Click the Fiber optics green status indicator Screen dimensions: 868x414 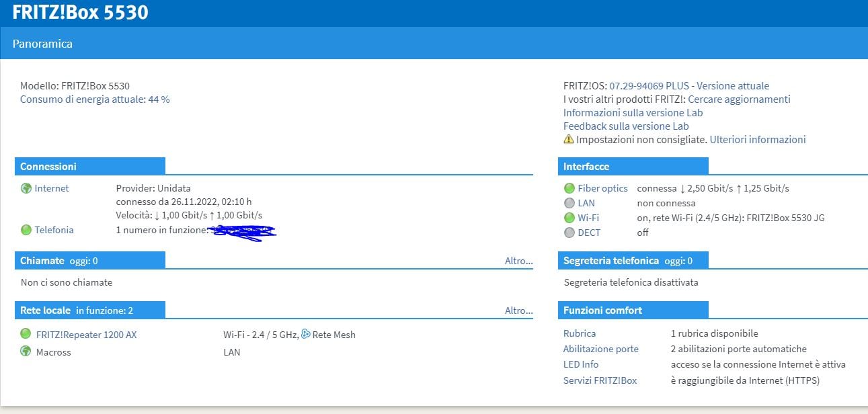coord(569,188)
